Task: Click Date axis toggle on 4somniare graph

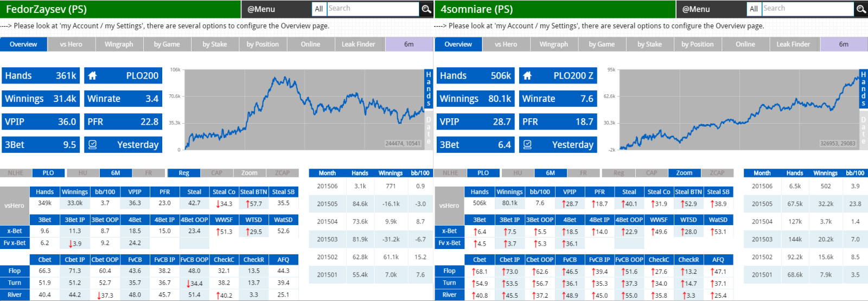Action: pos(864,130)
